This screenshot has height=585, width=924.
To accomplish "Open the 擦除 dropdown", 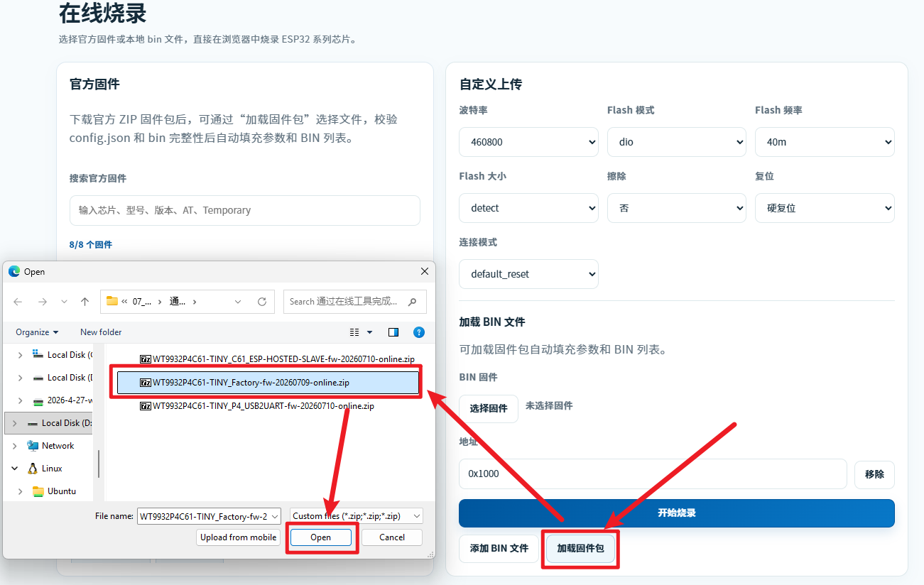I will tap(677, 208).
